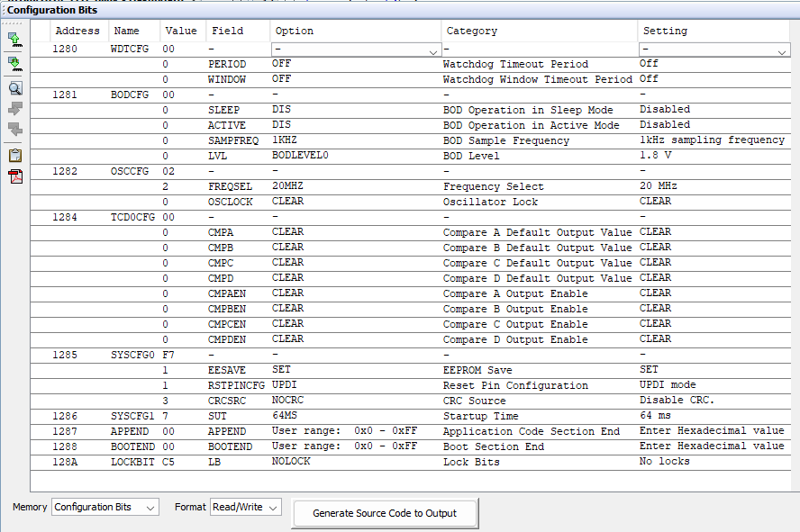Open the magnifier search icon in the side toolbar
The image size is (800, 532).
click(15, 88)
